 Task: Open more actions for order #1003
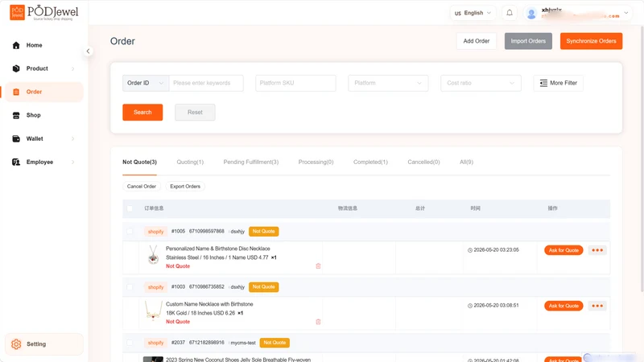597,306
